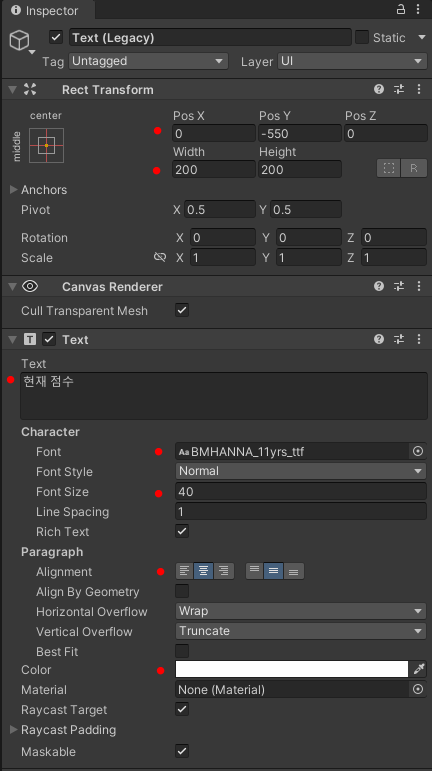Screen dimensions: 432x771
Task: Open the Horizontal Overflow dropdown
Action: point(301,611)
